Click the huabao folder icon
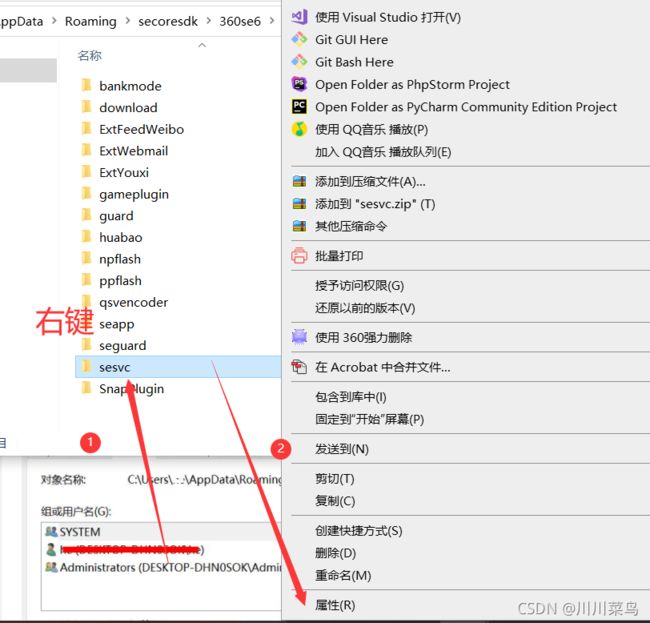650x623 pixels. 86,237
